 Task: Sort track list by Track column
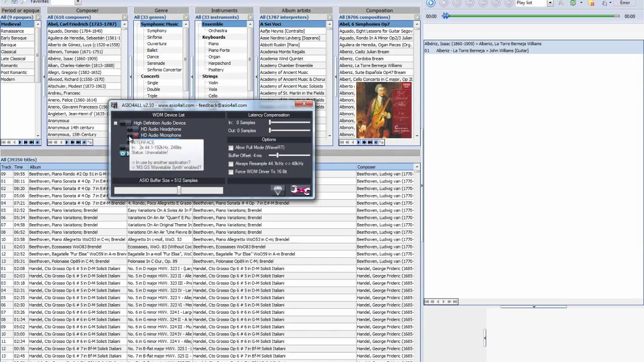click(7, 167)
